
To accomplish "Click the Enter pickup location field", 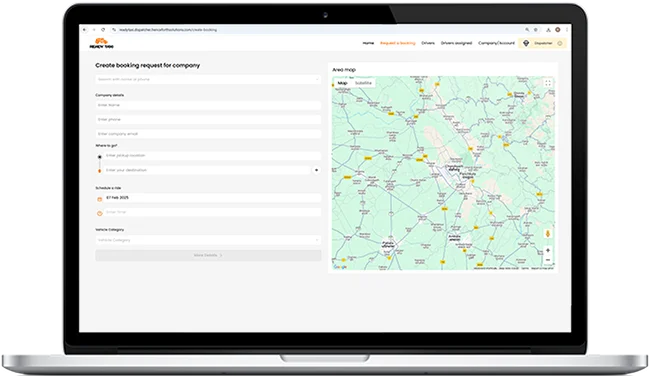I will pyautogui.click(x=212, y=155).
